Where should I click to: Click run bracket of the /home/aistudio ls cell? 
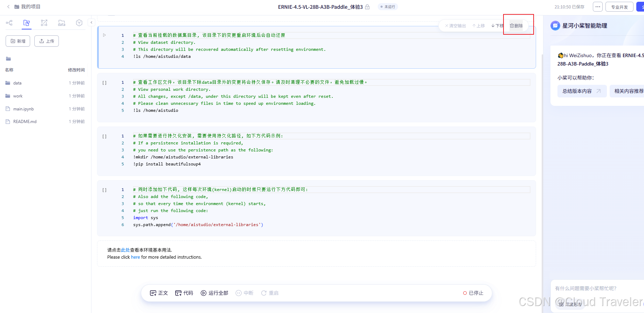tap(104, 83)
